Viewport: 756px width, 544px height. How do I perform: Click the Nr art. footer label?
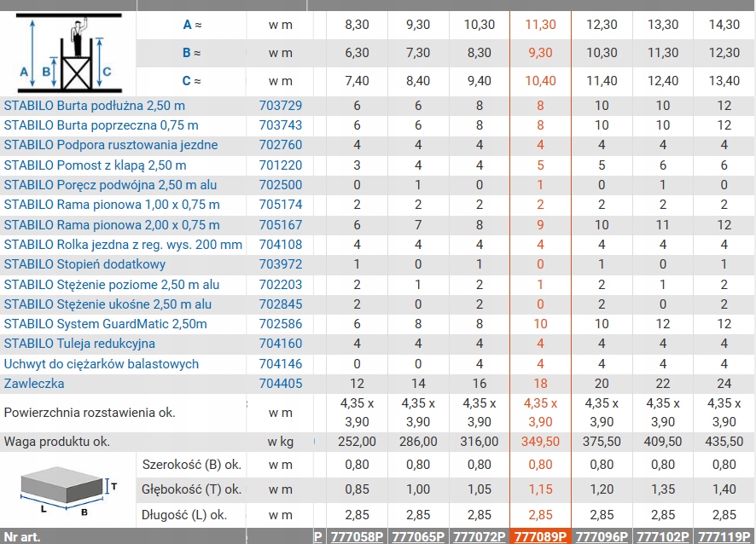tap(22, 537)
